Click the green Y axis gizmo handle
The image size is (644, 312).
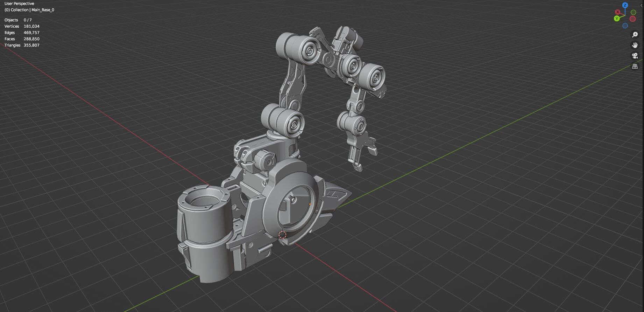617,19
